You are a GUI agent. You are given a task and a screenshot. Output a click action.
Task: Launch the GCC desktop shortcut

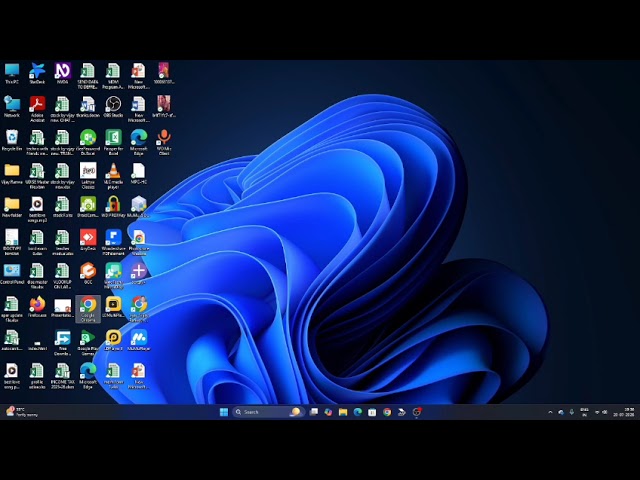click(88, 274)
